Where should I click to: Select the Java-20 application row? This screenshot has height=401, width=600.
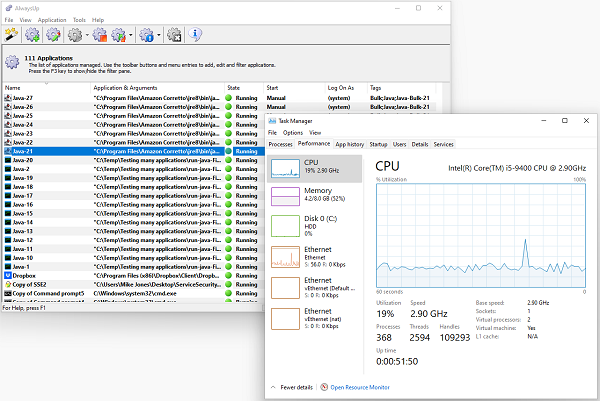pyautogui.click(x=24, y=159)
